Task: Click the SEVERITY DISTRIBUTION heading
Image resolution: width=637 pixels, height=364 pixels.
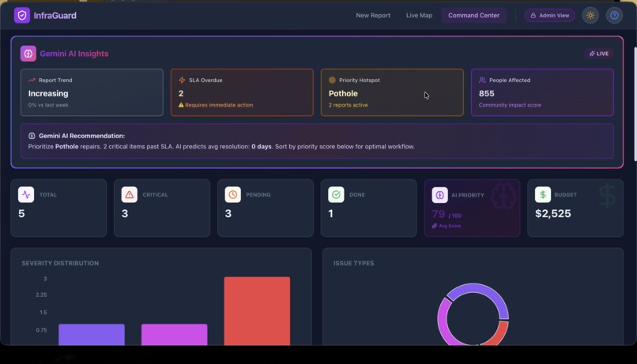Action: point(60,264)
